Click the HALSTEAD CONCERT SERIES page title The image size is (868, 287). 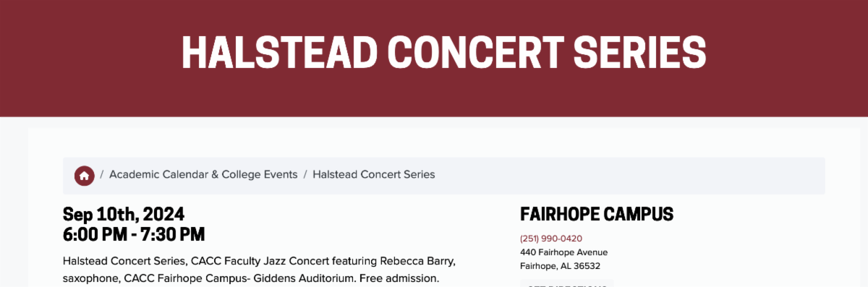click(x=443, y=52)
